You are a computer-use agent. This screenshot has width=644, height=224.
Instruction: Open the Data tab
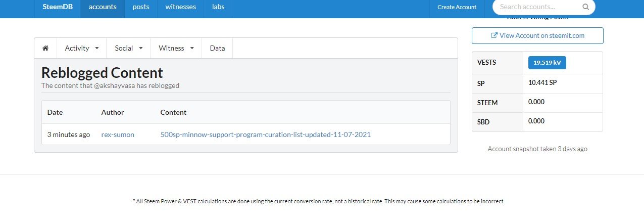pos(217,48)
